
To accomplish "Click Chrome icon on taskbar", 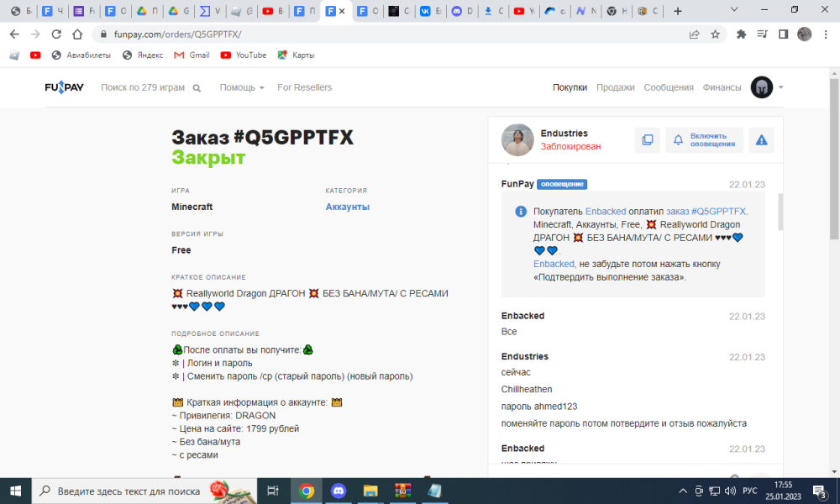I will coord(307,491).
